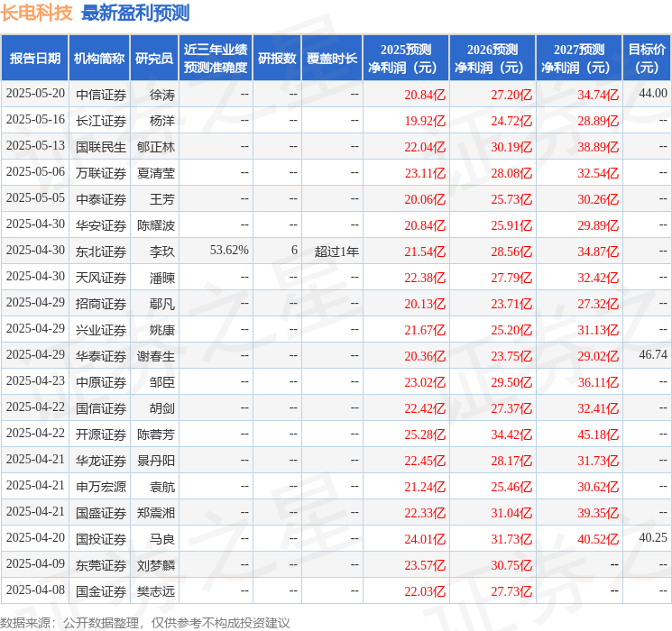The image size is (672, 631).
Task: Select 中原证券 institution cell
Action: click(101, 382)
